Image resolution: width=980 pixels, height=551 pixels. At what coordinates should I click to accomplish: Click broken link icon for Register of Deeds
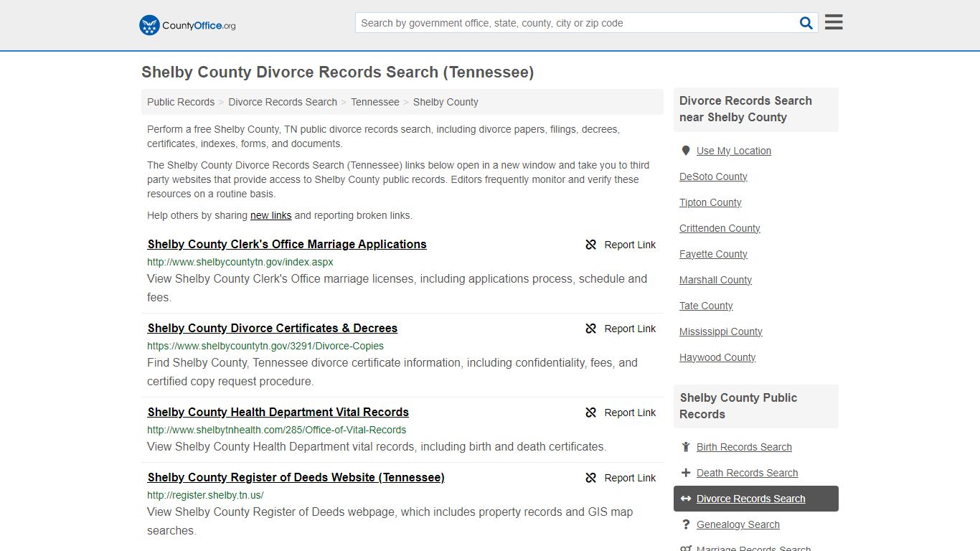click(x=591, y=478)
